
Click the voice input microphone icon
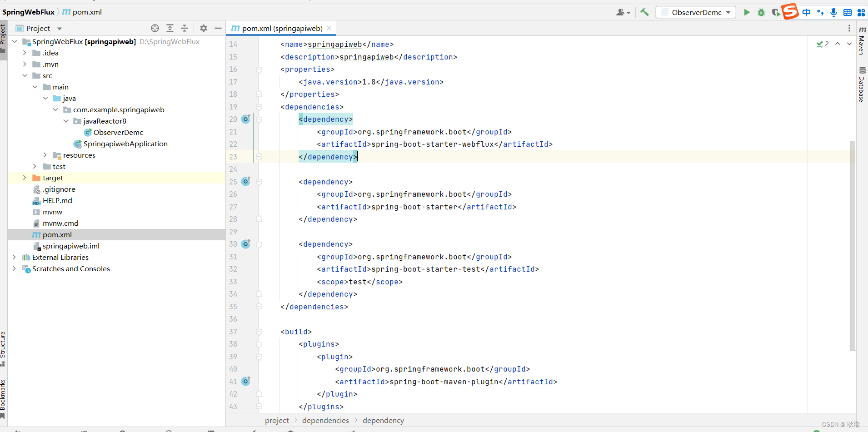[x=833, y=12]
